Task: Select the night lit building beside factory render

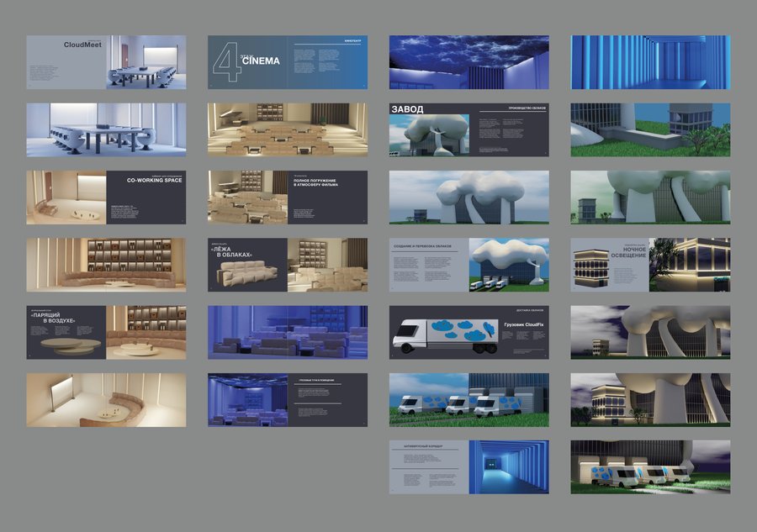Action: point(651,400)
